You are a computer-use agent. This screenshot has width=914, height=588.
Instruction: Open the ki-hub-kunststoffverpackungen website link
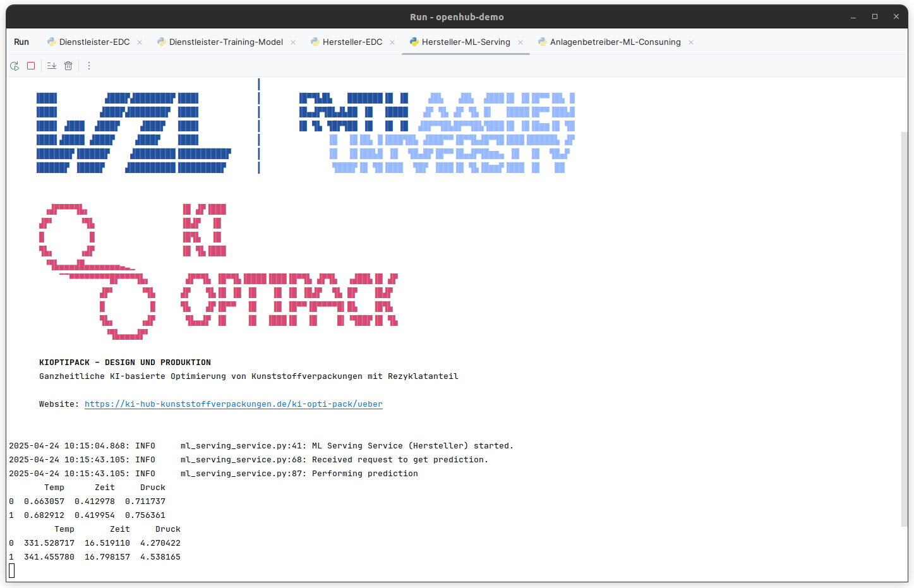234,404
